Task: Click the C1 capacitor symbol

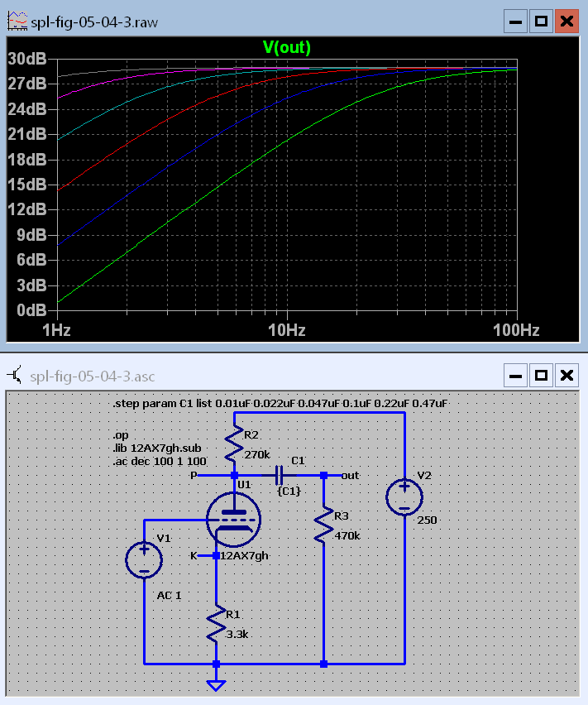Action: (x=280, y=475)
